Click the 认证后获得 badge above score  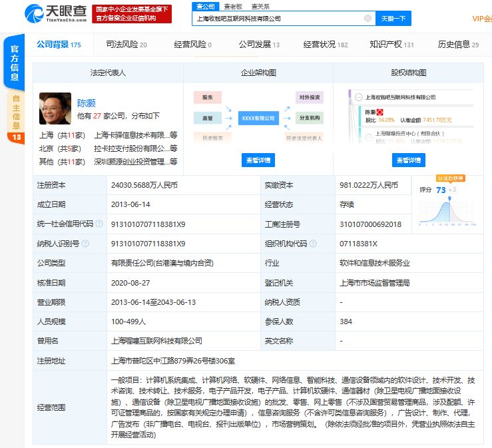pos(451,178)
